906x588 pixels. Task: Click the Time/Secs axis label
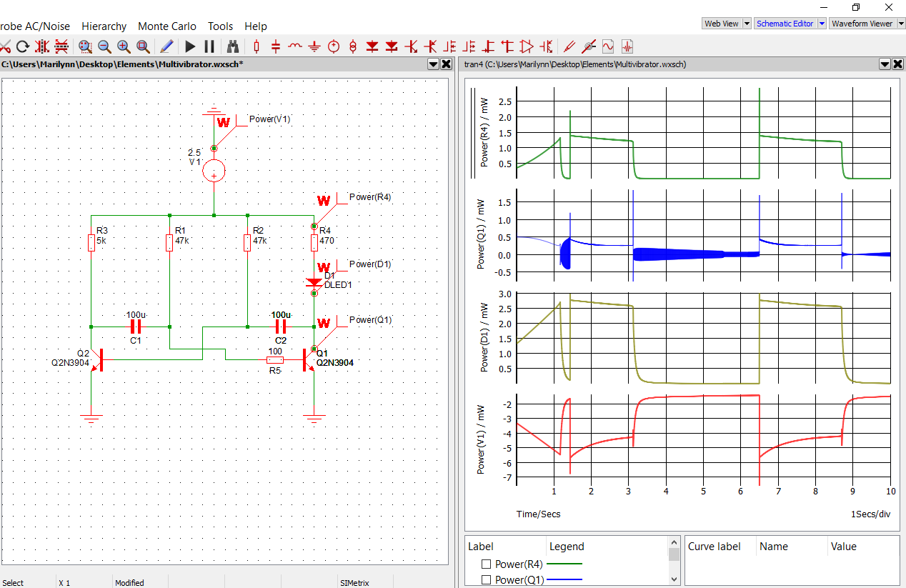[538, 514]
